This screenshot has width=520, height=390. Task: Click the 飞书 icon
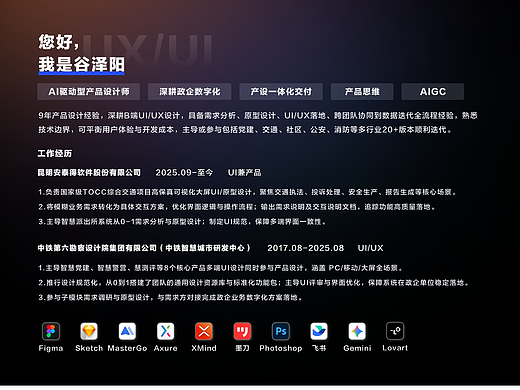point(319,331)
